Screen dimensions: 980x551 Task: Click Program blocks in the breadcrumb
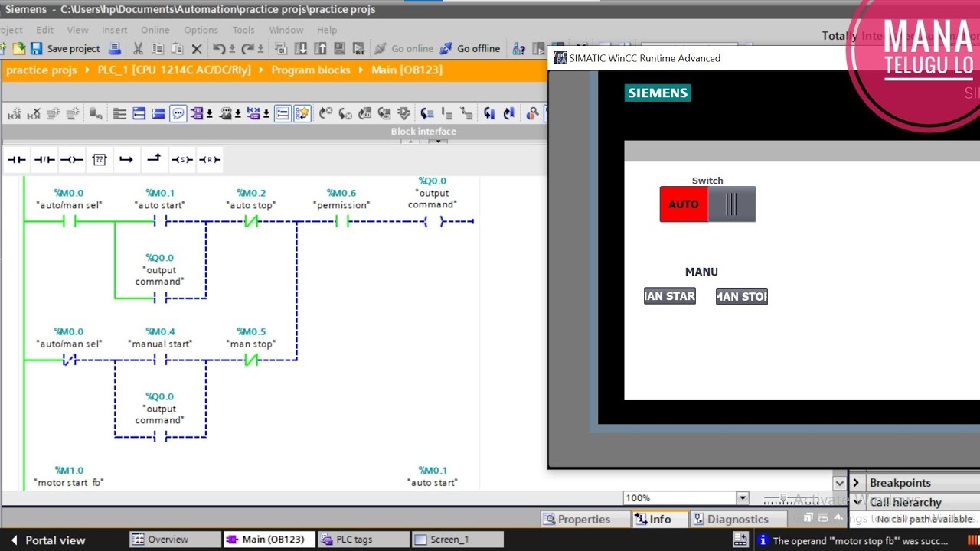click(x=311, y=70)
